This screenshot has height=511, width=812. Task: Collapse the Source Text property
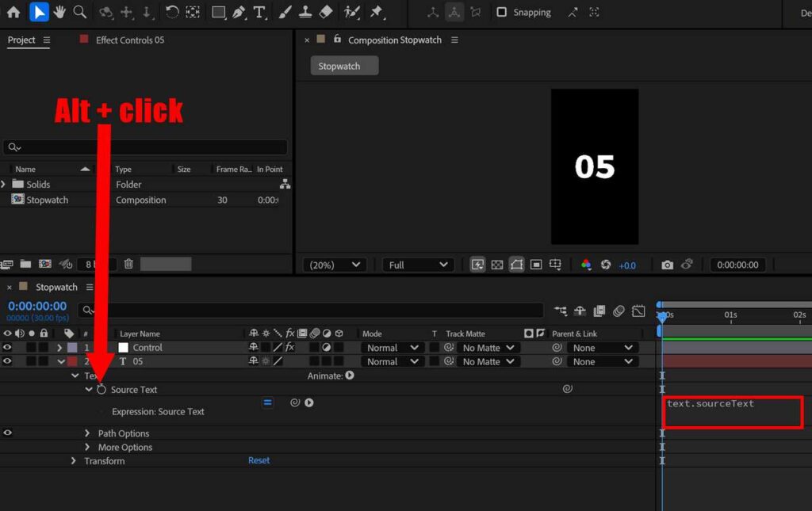coord(89,390)
